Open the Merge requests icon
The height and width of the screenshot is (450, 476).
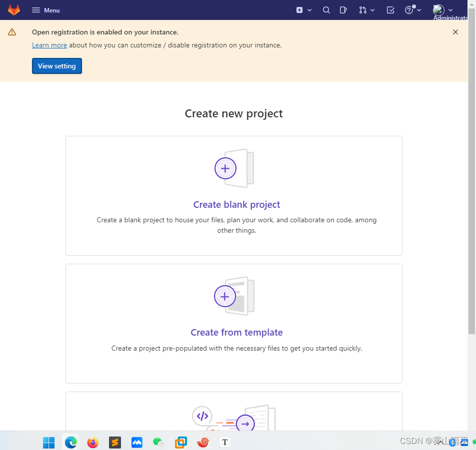pyautogui.click(x=363, y=10)
